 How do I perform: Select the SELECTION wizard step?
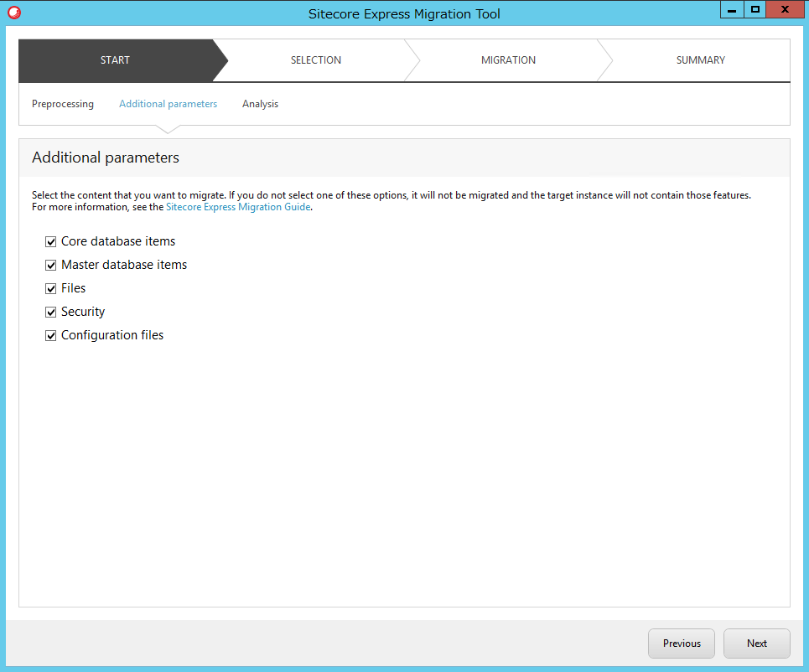point(316,60)
